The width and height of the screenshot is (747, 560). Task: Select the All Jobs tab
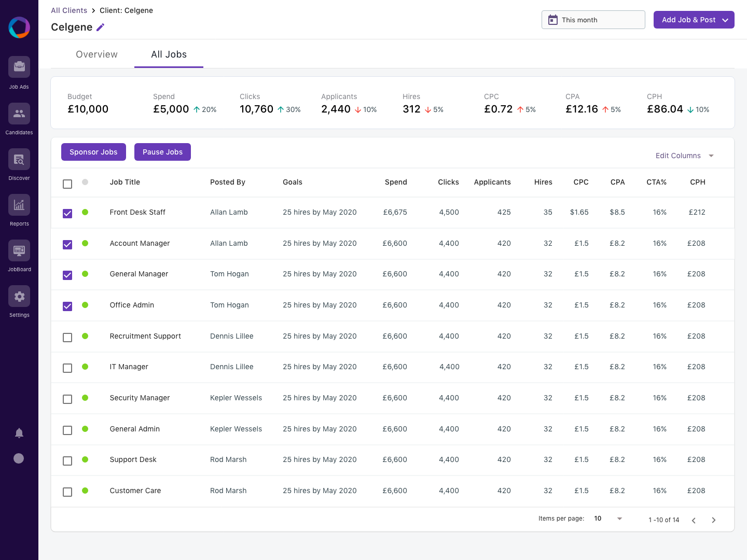(169, 54)
